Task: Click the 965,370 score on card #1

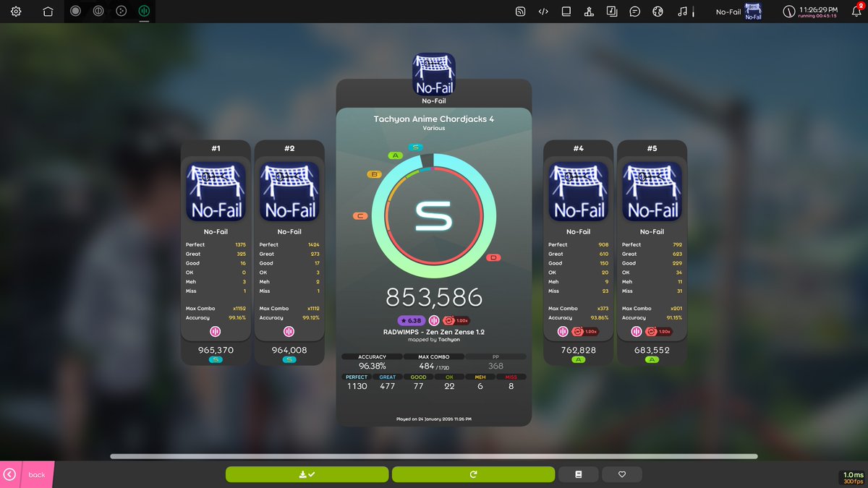Action: tap(216, 350)
